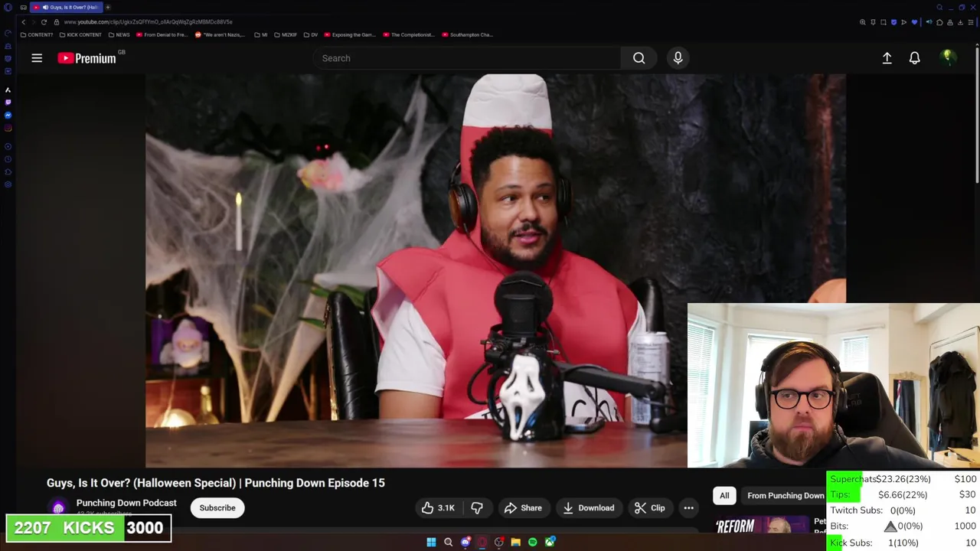This screenshot has width=980, height=551.
Task: Take a snapshot with selection icon
Action: [x=884, y=22]
